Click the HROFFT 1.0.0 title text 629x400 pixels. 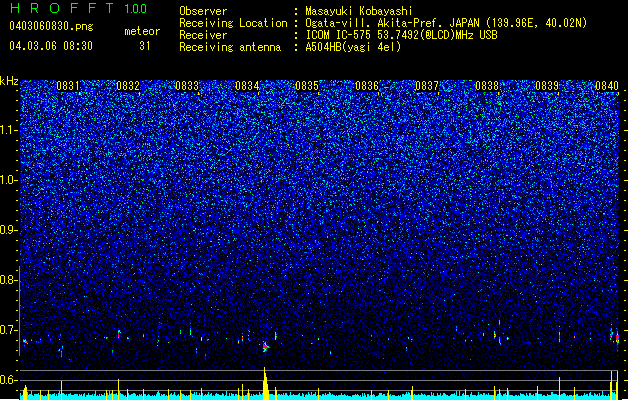click(79, 8)
